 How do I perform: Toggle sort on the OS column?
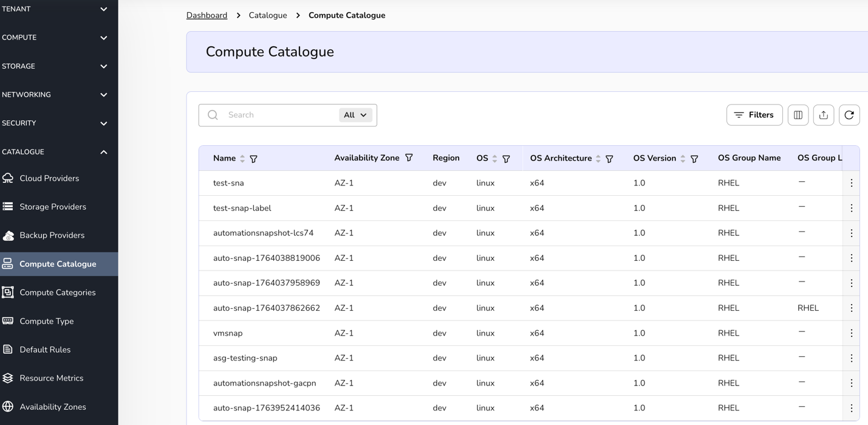click(494, 159)
